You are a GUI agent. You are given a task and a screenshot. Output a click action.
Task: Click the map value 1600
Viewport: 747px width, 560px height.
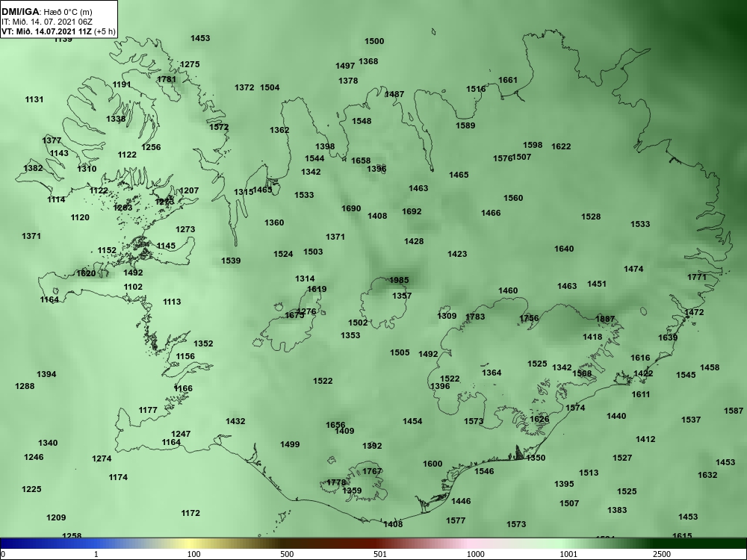point(433,464)
